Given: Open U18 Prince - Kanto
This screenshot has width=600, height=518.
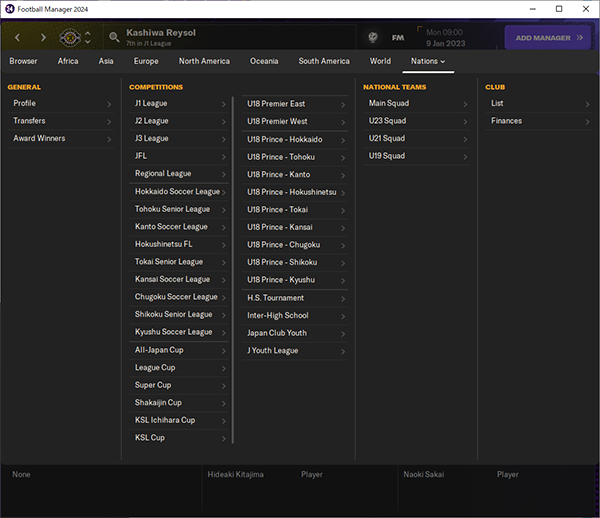Looking at the screenshot, I should click(x=295, y=175).
